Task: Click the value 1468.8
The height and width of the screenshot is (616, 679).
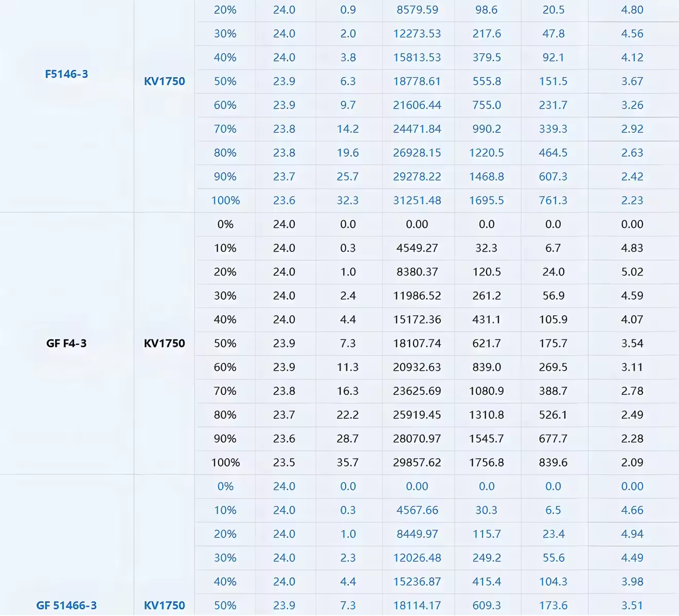Action: pos(487,176)
